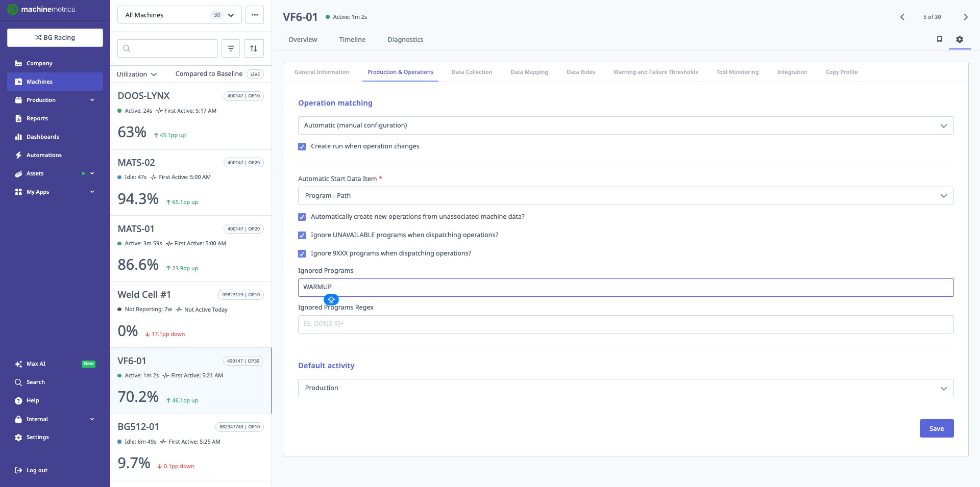Open Max AI from the sidebar
Viewport: 980px width, 487px height.
(36, 364)
